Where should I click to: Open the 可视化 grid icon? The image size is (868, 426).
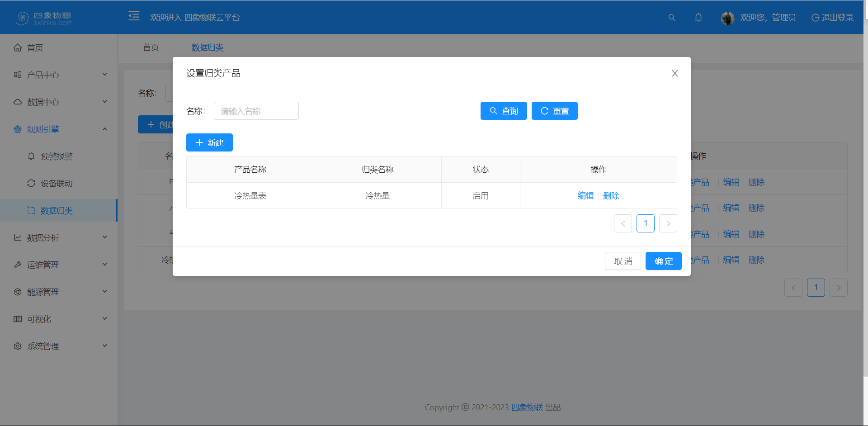(x=17, y=318)
